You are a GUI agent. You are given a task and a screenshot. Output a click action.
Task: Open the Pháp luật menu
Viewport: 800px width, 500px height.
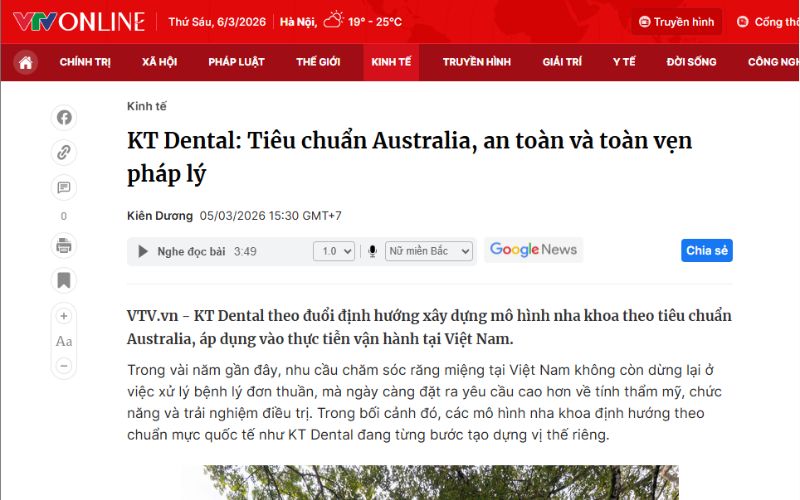click(x=236, y=62)
